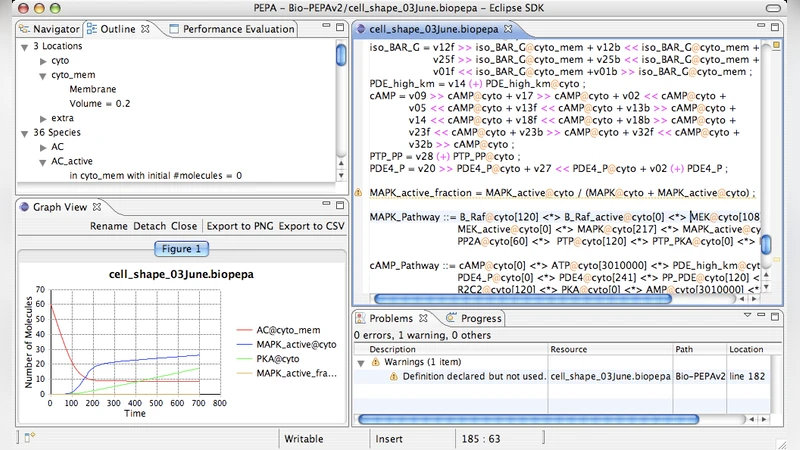Collapse the Warnings (1 item) group
800x450 pixels.
361,362
